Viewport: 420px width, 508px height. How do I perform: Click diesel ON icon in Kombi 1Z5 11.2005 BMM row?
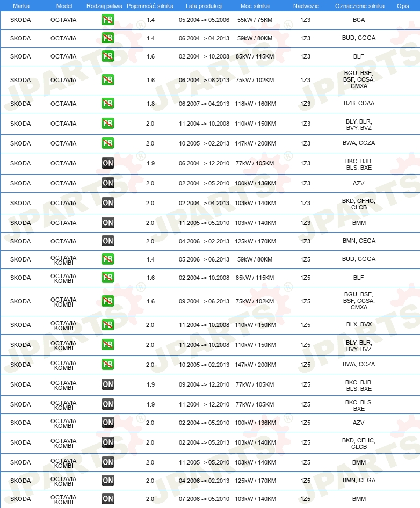107,462
